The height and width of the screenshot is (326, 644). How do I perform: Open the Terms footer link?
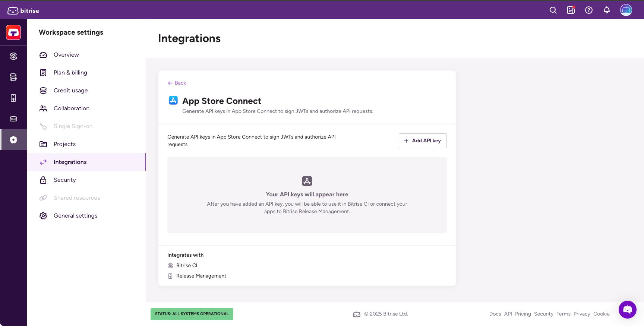coord(563,314)
